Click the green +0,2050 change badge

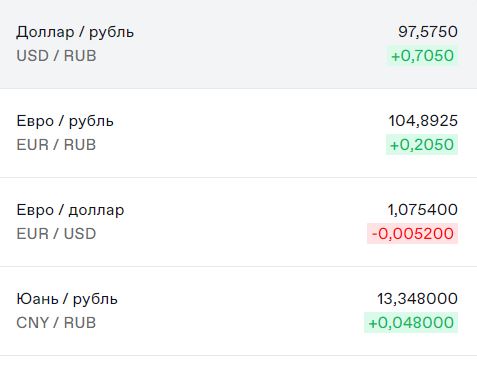pos(422,145)
